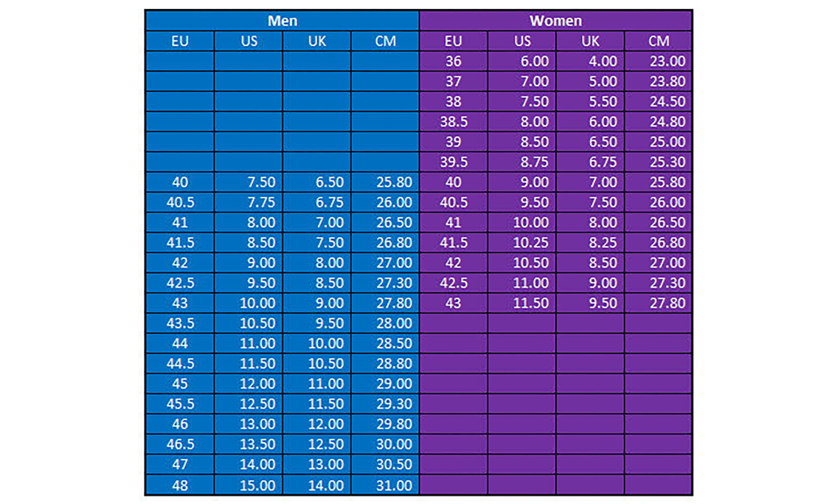840x504 pixels.
Task: Click the Women header cell
Action: point(556,21)
